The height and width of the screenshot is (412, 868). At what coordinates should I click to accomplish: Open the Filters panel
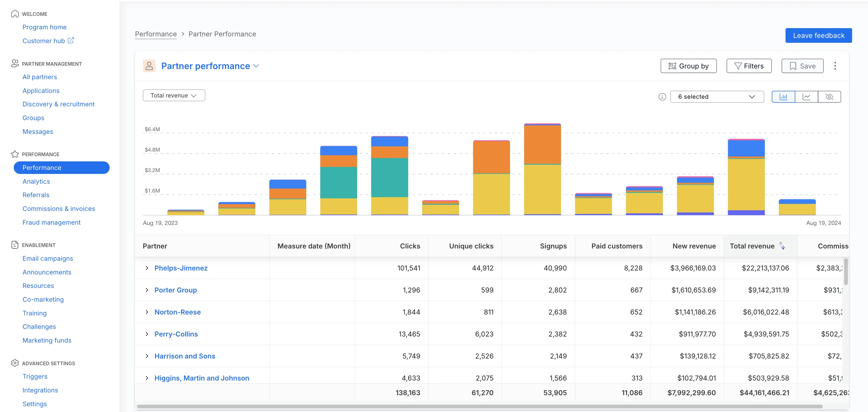pos(749,66)
